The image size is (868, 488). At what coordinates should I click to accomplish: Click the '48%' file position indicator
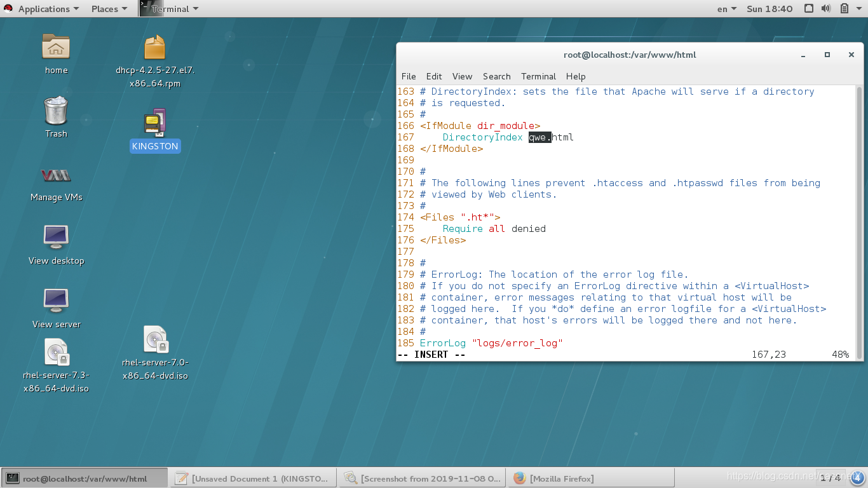[840, 355]
